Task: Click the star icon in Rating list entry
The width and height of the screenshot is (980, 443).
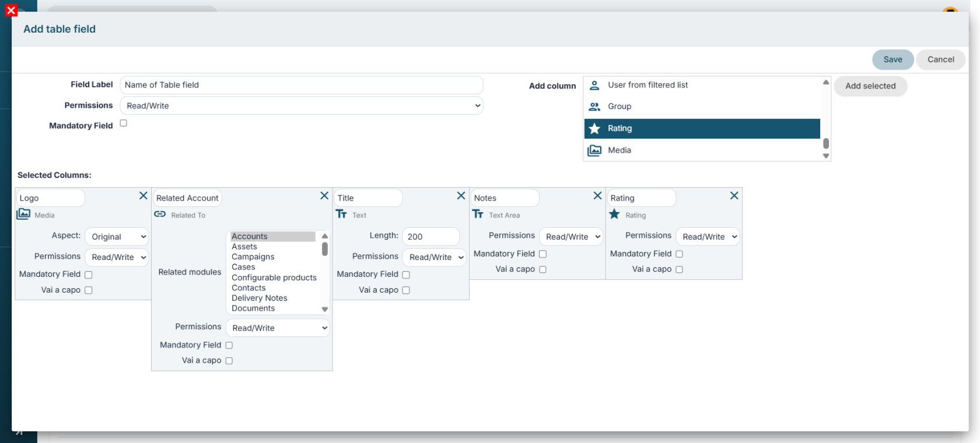Action: point(594,128)
